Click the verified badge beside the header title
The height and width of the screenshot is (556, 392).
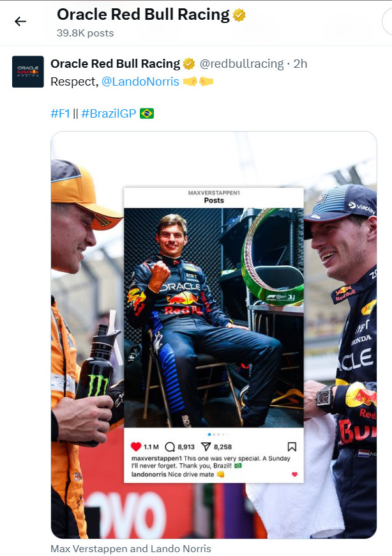tap(239, 15)
